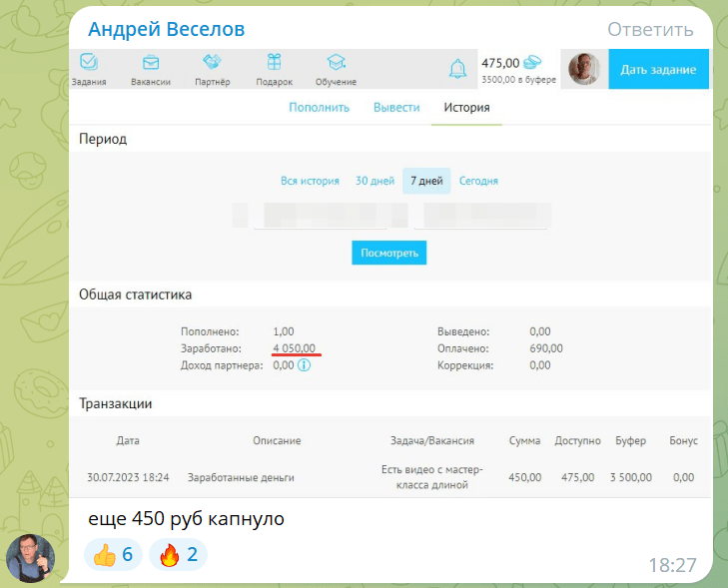Click the Дата column header
This screenshot has height=588, width=728.
(128, 440)
